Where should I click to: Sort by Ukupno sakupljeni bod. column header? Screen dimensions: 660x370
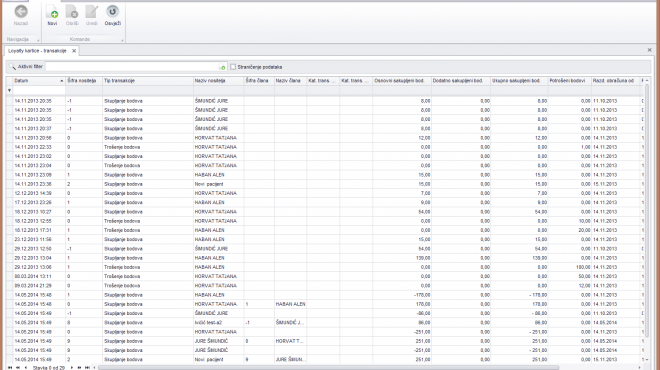pyautogui.click(x=519, y=80)
